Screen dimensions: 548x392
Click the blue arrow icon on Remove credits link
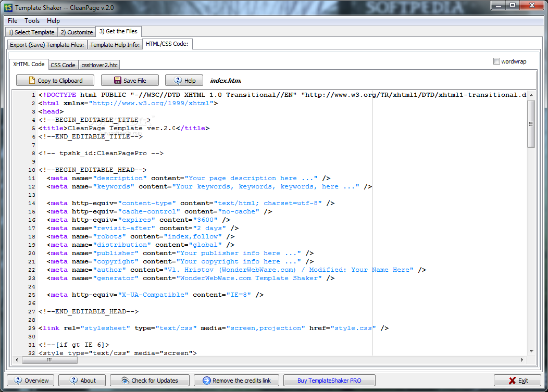(x=207, y=381)
